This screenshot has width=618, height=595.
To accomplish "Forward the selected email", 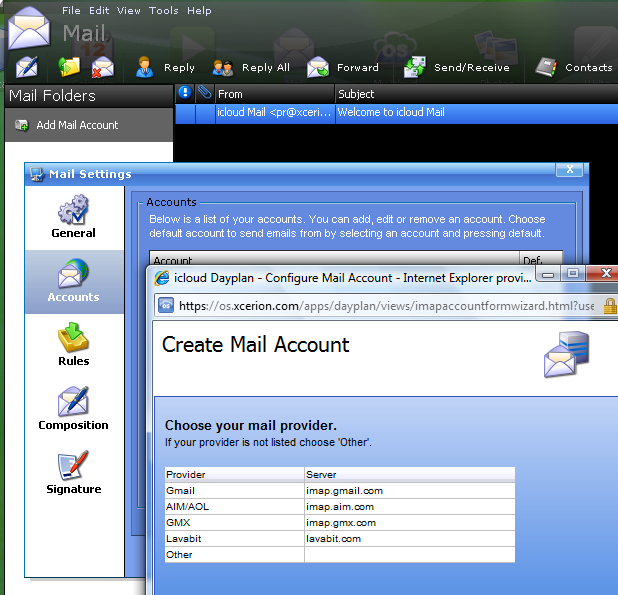I will (x=343, y=67).
